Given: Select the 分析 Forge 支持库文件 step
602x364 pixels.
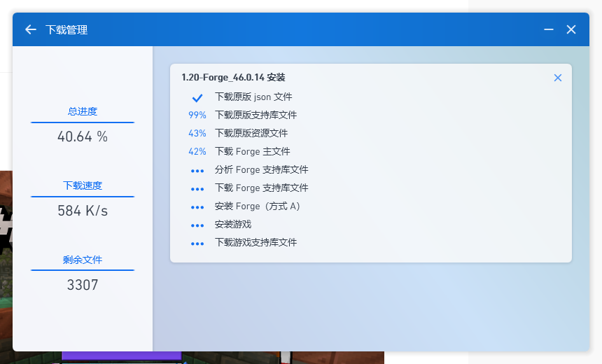Looking at the screenshot, I should tap(262, 169).
